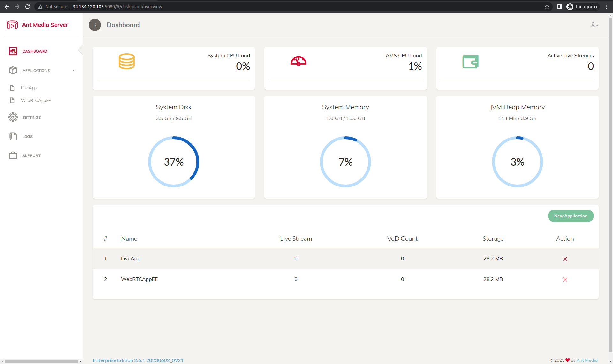Viewport: 613px width, 364px height.
Task: Click the 114 MB / 3.9 GB heap value
Action: point(517,118)
